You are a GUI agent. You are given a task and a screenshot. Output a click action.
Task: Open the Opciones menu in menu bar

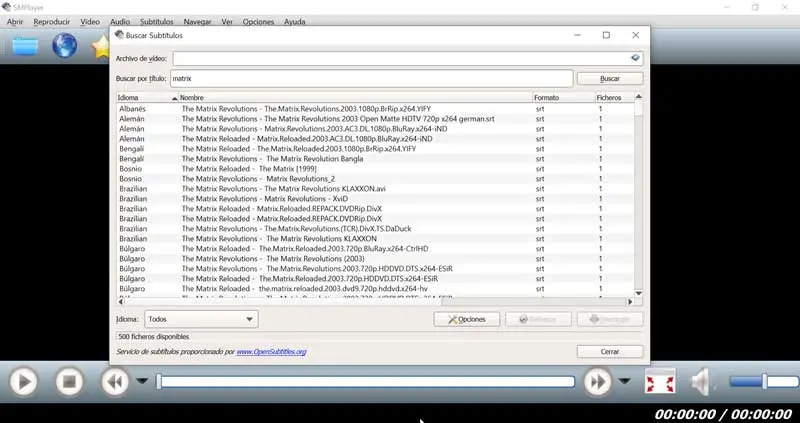click(x=258, y=22)
